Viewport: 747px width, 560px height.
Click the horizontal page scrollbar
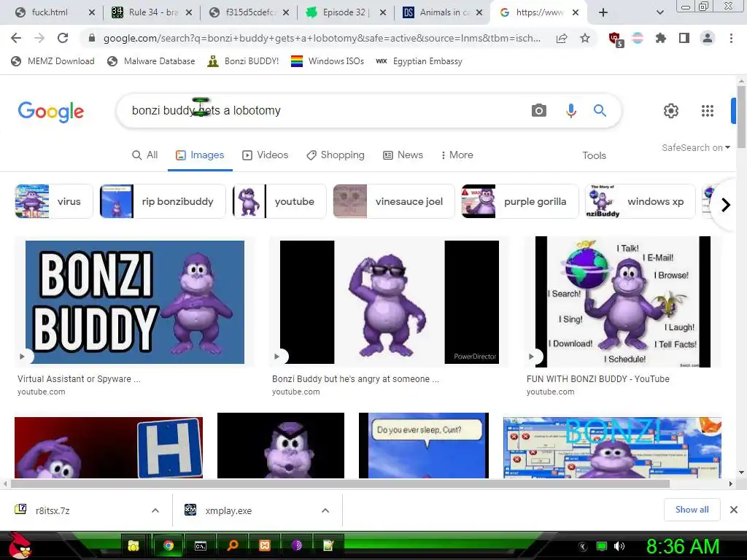click(340, 484)
